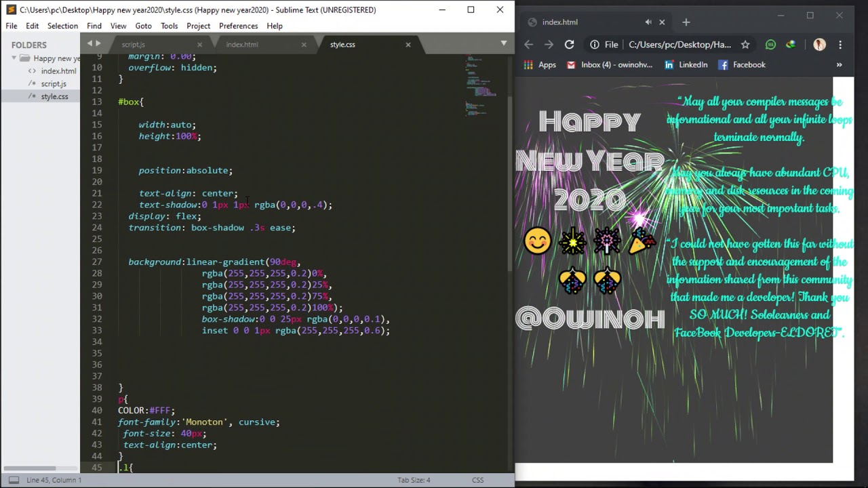The height and width of the screenshot is (488, 868).
Task: Click the sidebar horizontal scrollbar
Action: click(x=28, y=468)
